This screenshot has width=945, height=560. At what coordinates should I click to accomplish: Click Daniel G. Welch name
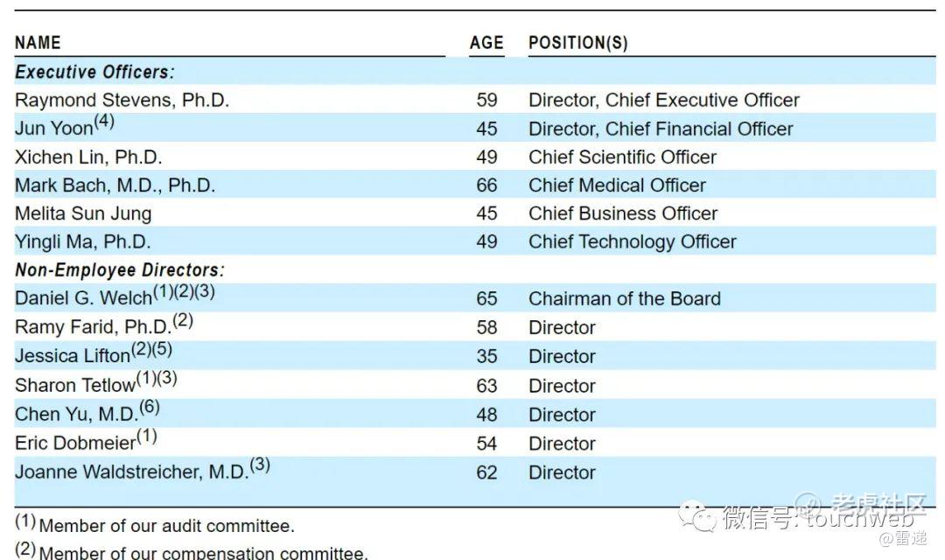tap(83, 298)
